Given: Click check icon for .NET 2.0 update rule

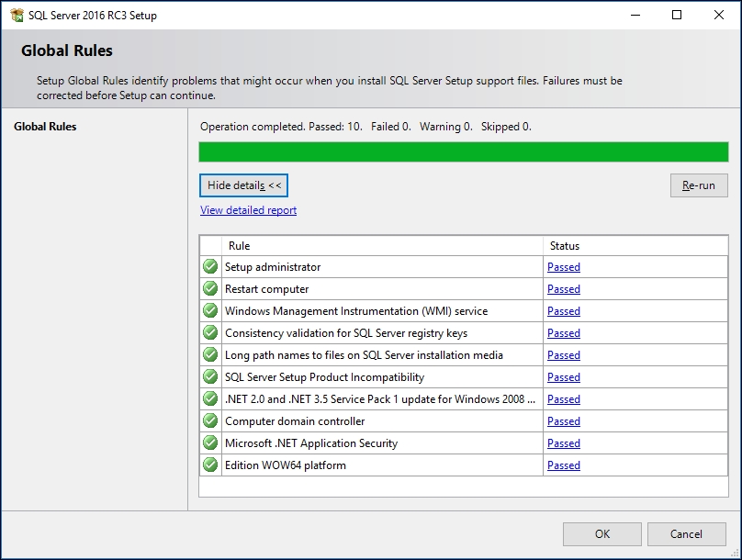Looking at the screenshot, I should 210,398.
